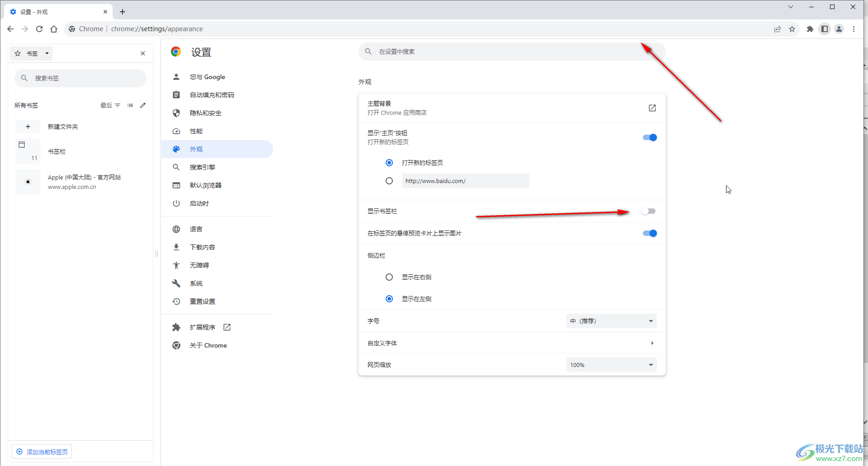Enable the 显示书签栏 toggle
868x466 pixels.
648,211
